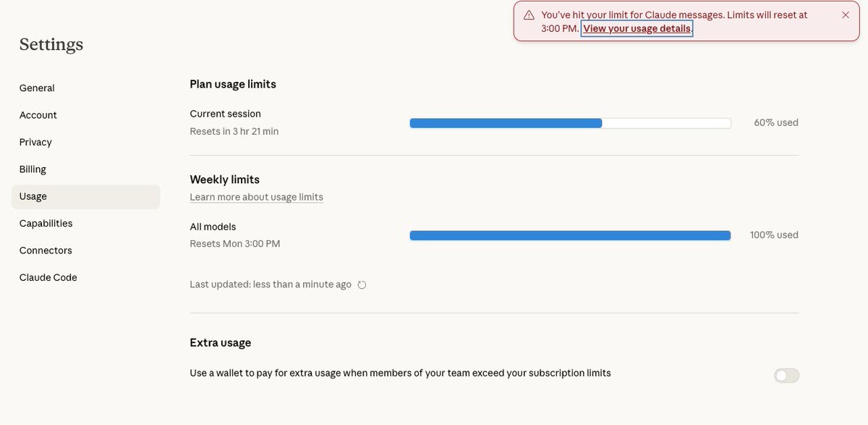The image size is (868, 425).
Task: Click Resets Mon 3:00 PM text
Action: pos(234,244)
